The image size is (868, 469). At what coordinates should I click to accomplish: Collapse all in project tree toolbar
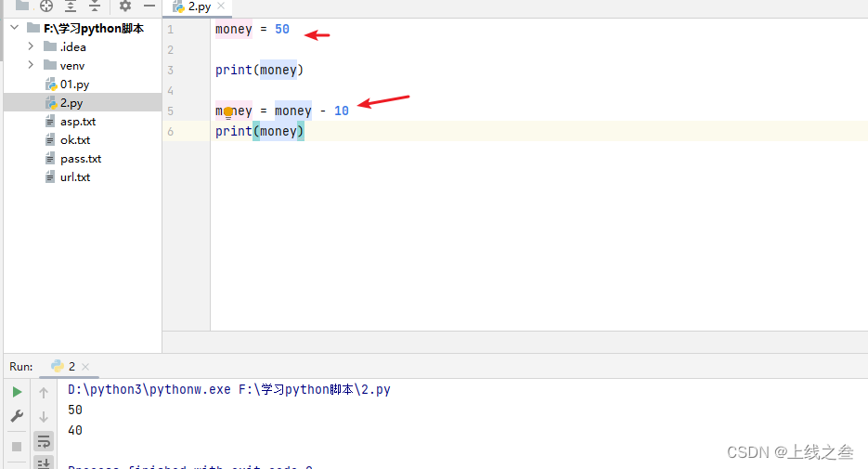point(95,7)
